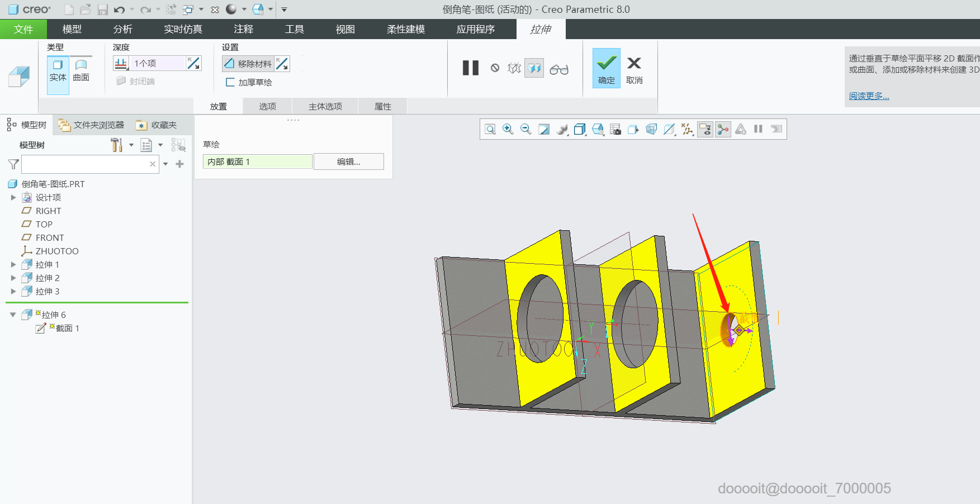Click the glasses verify preview icon

click(x=559, y=69)
